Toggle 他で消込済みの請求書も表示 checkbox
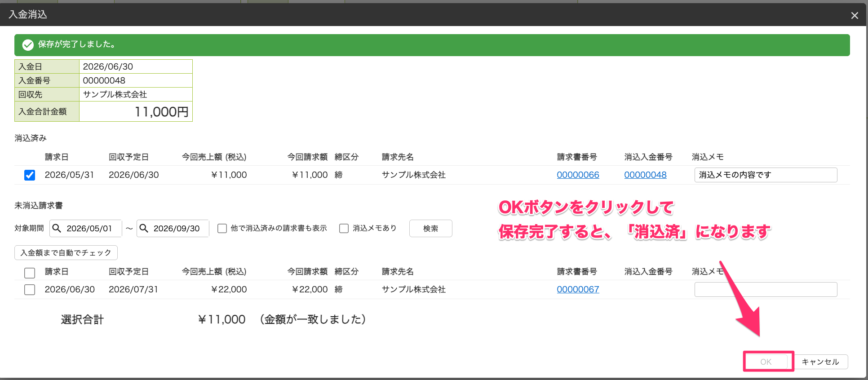868x380 pixels. point(222,228)
